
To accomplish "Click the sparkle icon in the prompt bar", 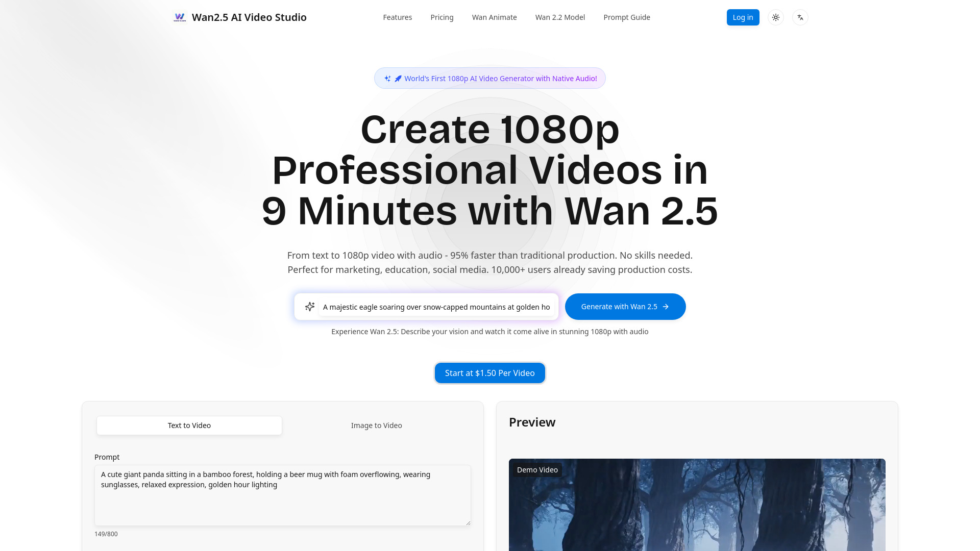I will [x=310, y=306].
